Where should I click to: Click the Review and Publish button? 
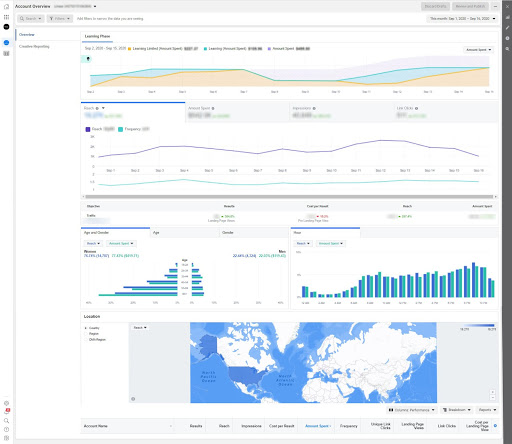point(470,6)
